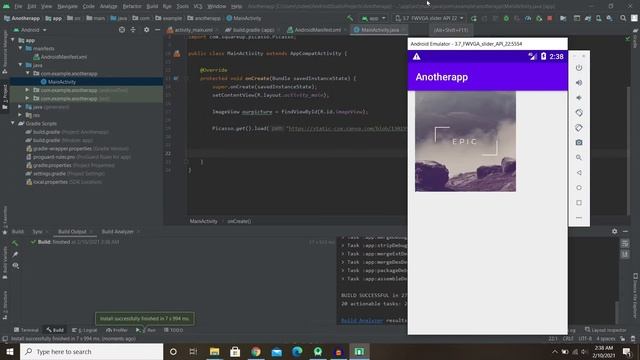The height and width of the screenshot is (360, 640).
Task: Click the Build Analyzer link in build output
Action: (x=362, y=320)
